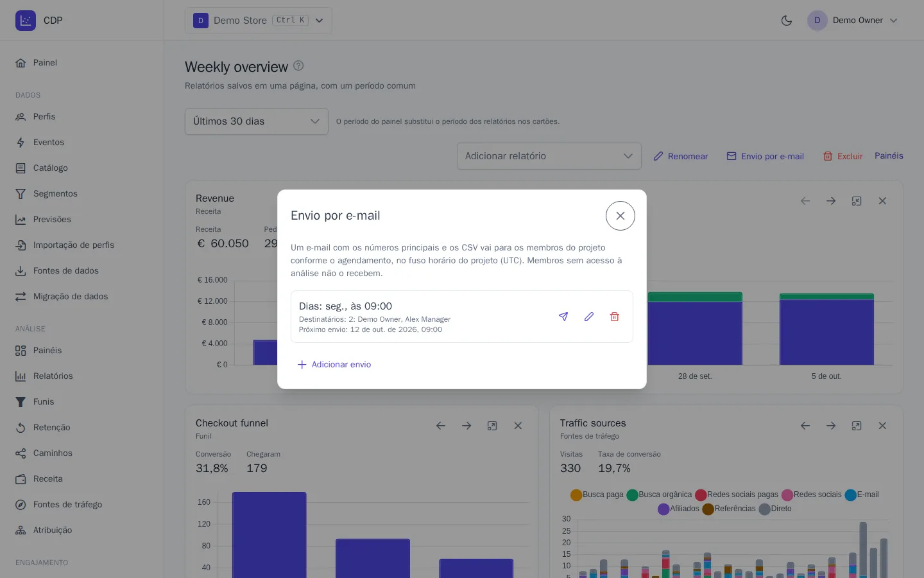Click the Renomear button
This screenshot has height=578, width=924.
tap(681, 156)
